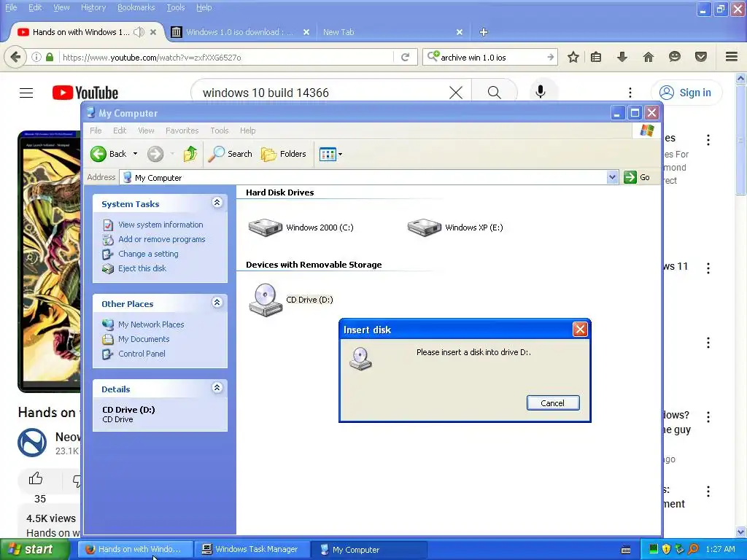
Task: Cancel the Insert disk dialog
Action: point(553,402)
